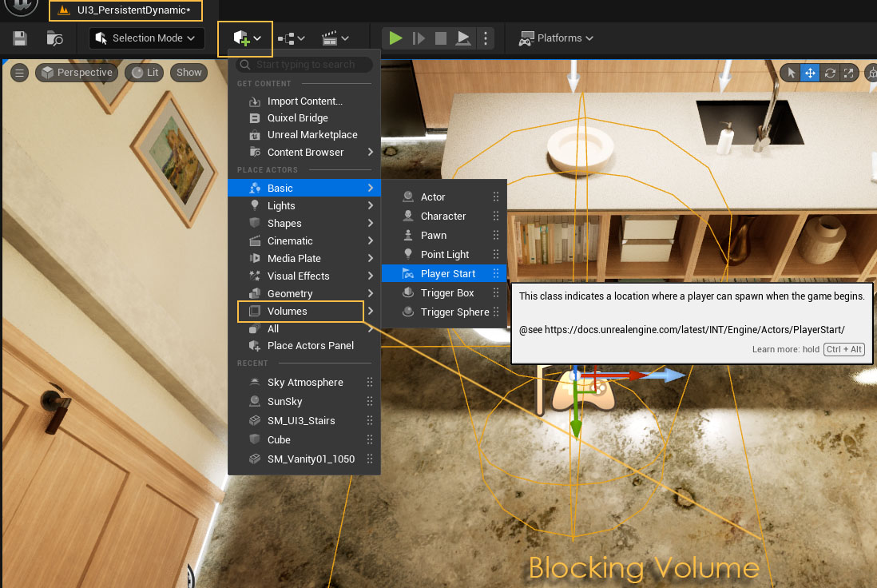This screenshot has width=877, height=588.
Task: Select the rotate transform tool icon
Action: 830,73
